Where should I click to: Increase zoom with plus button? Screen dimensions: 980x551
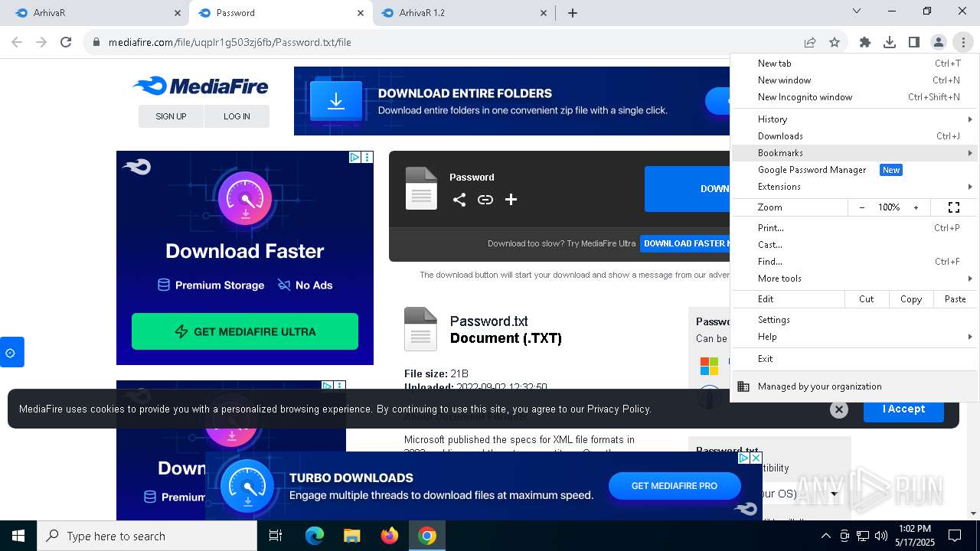916,207
